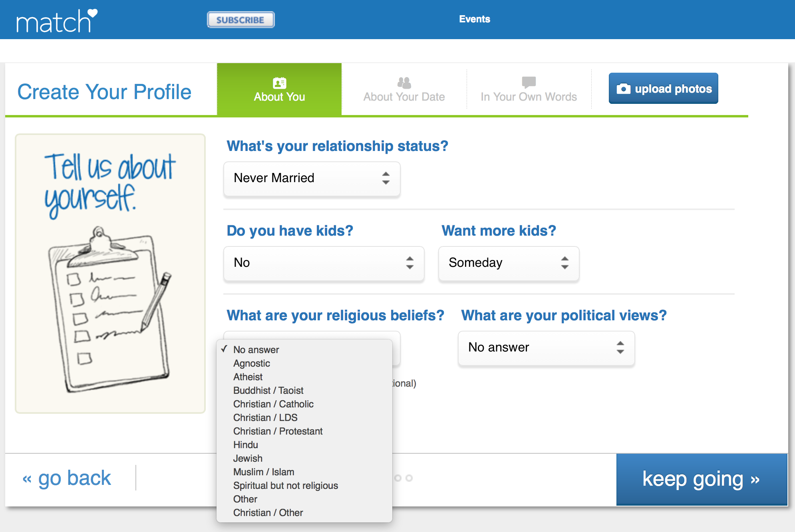Click the About Your Date people icon

tap(404, 83)
